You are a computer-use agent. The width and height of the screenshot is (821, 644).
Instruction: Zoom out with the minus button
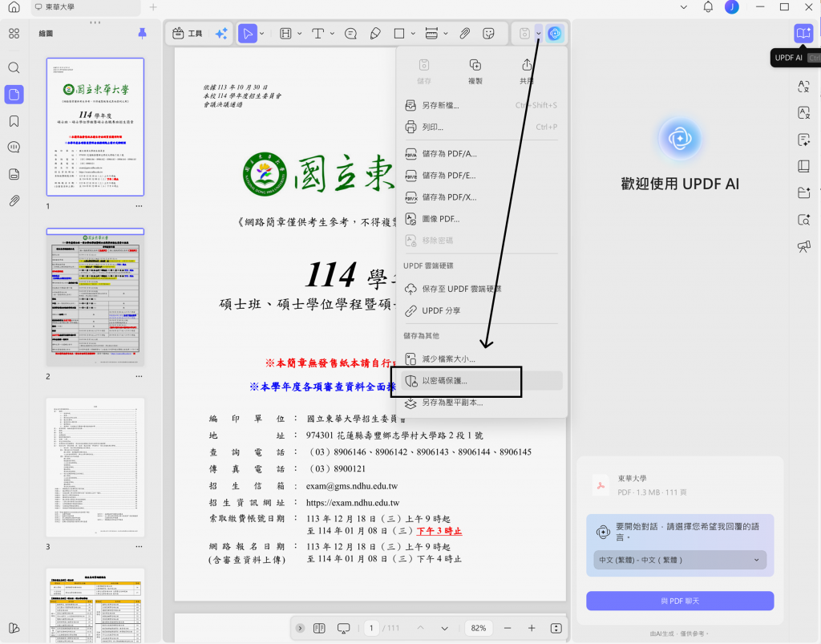(508, 628)
